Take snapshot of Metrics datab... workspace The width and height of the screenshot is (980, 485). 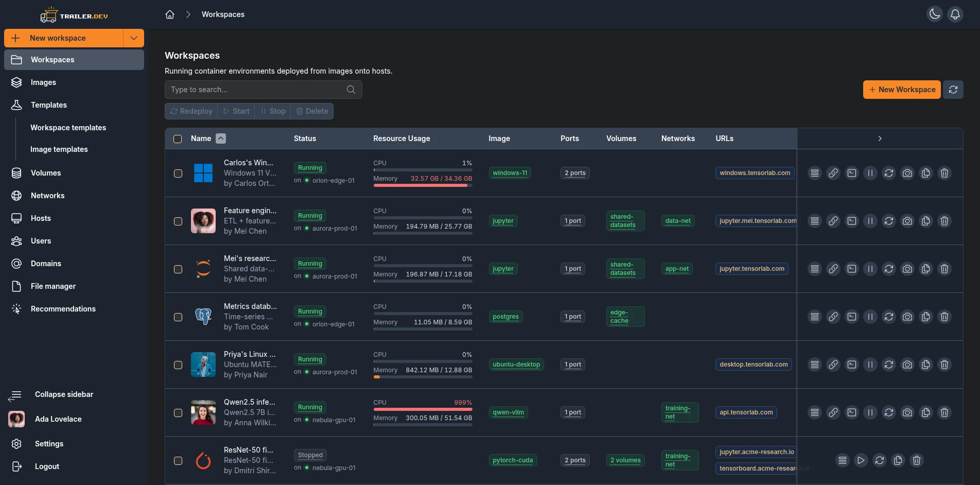pos(907,317)
